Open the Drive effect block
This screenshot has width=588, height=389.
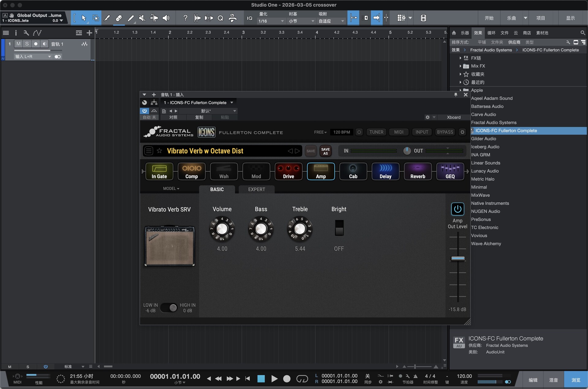pyautogui.click(x=288, y=171)
